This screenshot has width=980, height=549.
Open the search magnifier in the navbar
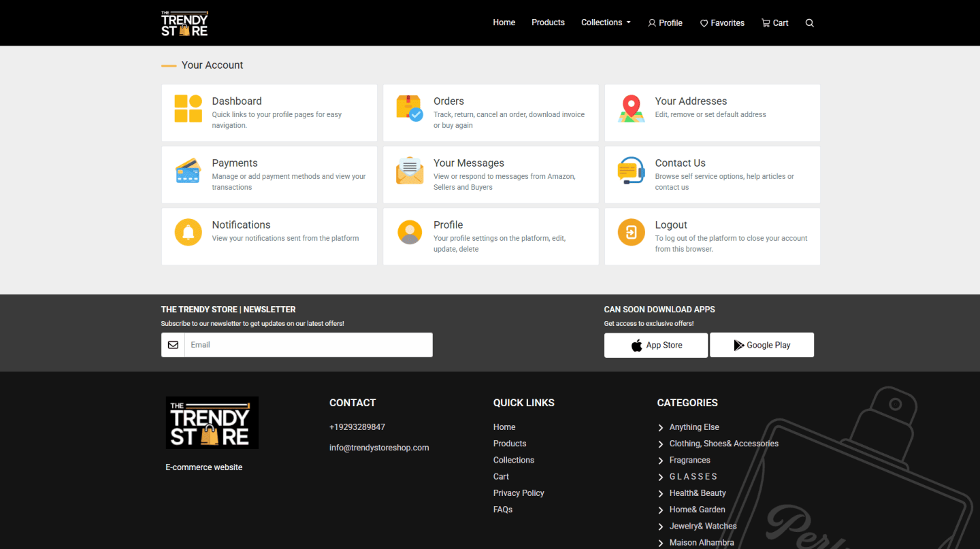809,23
